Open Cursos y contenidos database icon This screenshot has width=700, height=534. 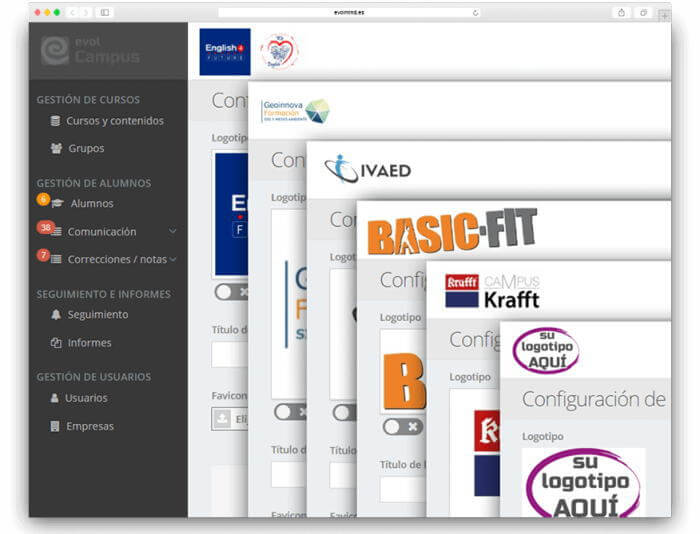point(56,121)
